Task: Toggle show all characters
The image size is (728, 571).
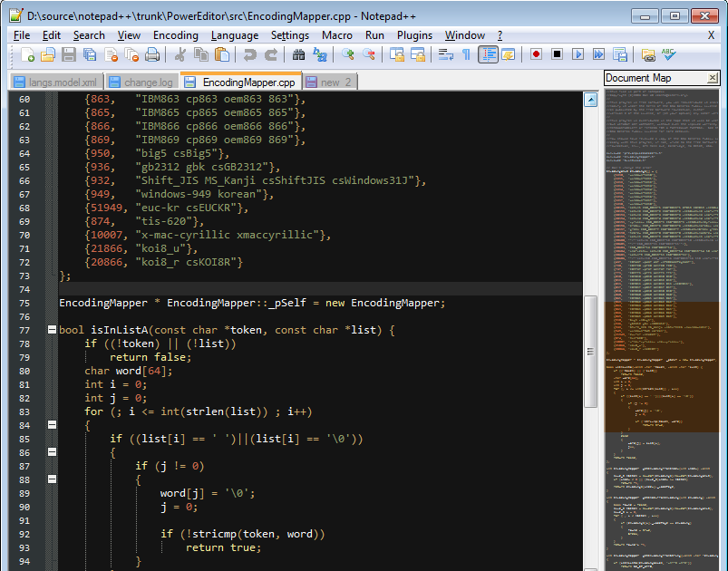Action: click(466, 54)
